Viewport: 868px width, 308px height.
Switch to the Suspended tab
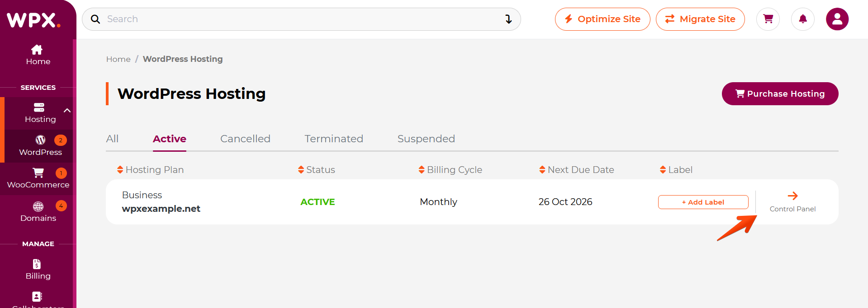426,139
